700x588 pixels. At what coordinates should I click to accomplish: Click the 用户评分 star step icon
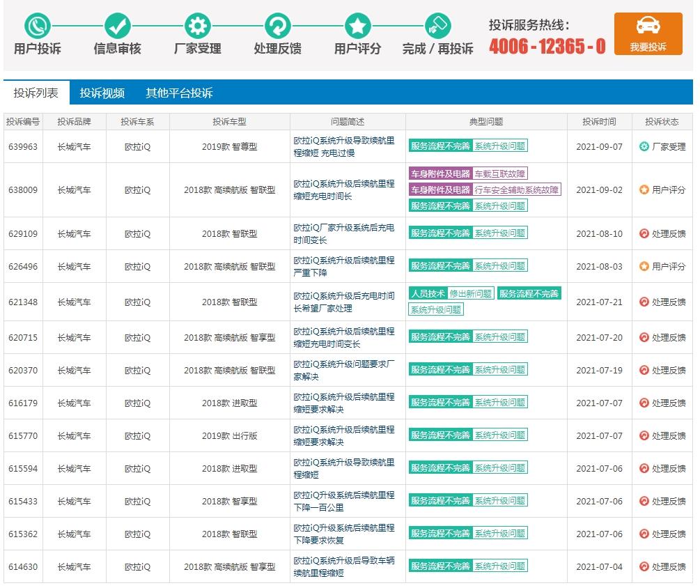point(357,26)
